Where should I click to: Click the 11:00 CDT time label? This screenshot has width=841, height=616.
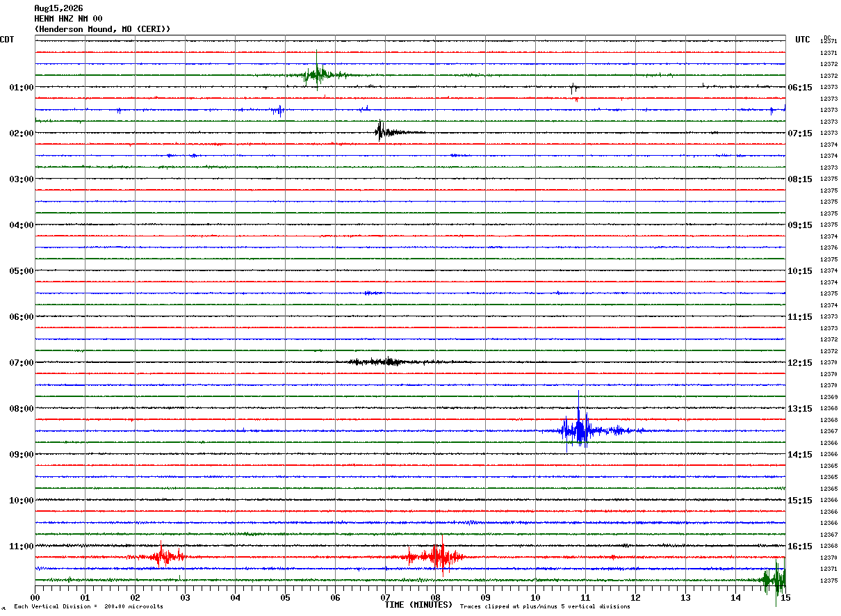(22, 546)
